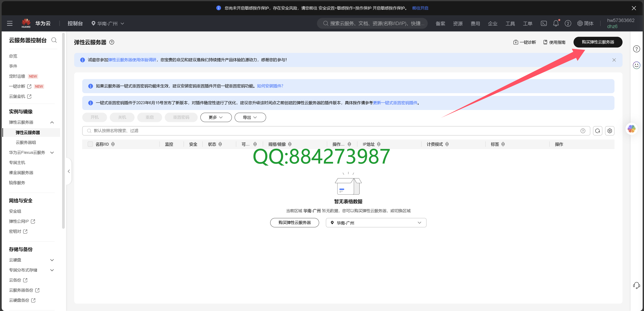Screen dimensions: 644x311
Task: Click the sidebar vertical scrollbar
Action: [63, 131]
